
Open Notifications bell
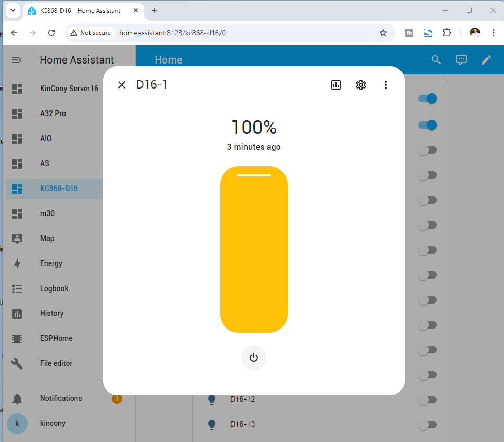tap(17, 399)
